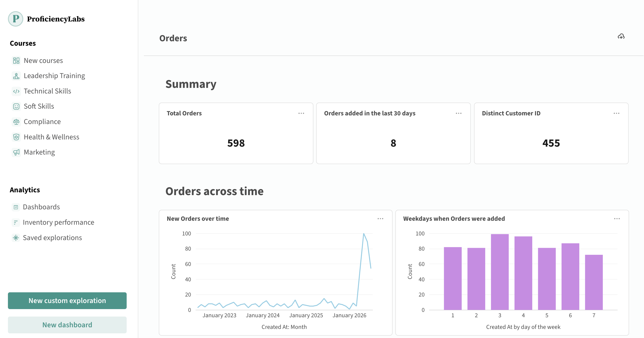Click the New courses grid icon
The height and width of the screenshot is (338, 644).
click(x=16, y=61)
